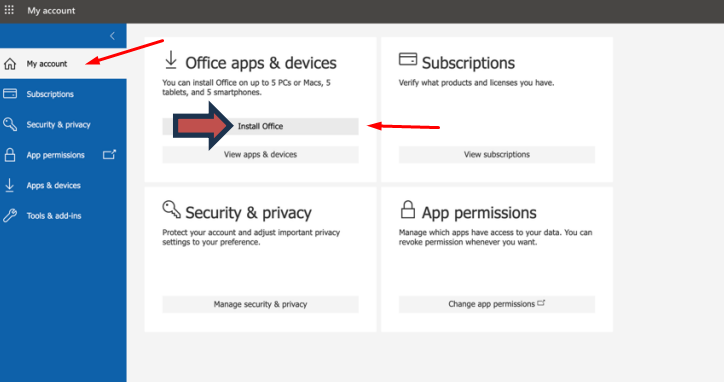This screenshot has width=724, height=382.
Task: Click the View subscriptions button
Action: point(497,154)
